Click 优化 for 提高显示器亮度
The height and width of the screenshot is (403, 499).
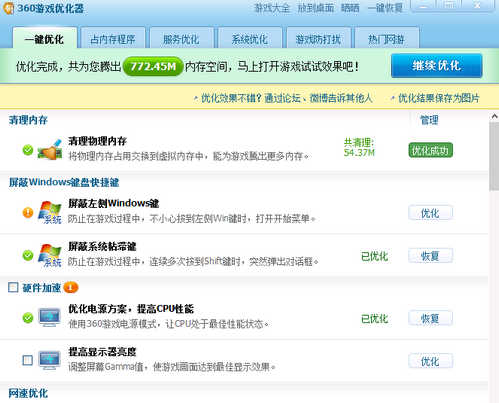click(x=430, y=361)
